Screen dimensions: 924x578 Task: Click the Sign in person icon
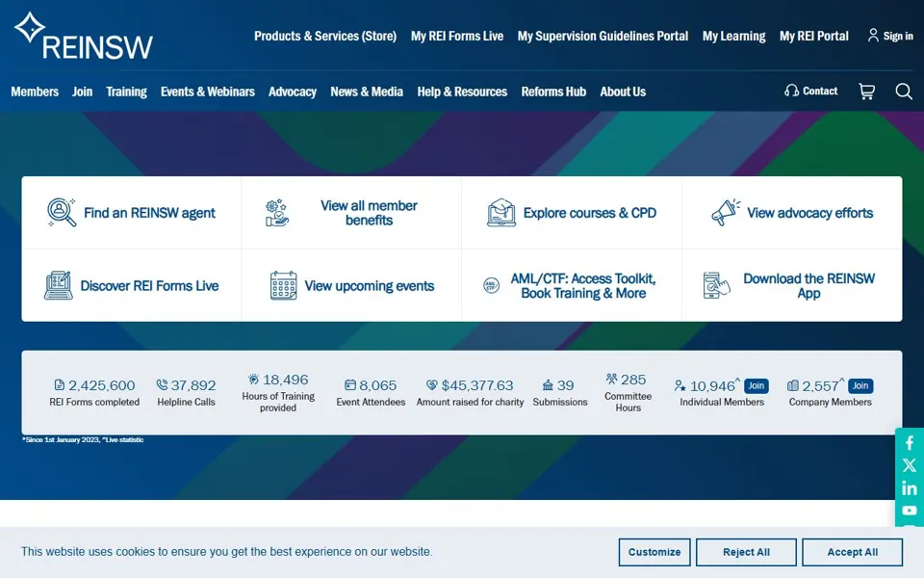[873, 36]
